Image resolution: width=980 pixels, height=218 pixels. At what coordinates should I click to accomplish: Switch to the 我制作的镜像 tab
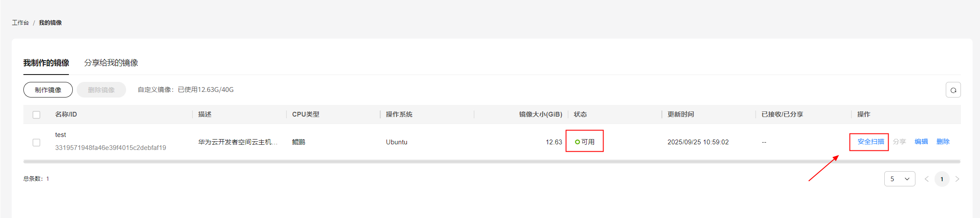[46, 63]
